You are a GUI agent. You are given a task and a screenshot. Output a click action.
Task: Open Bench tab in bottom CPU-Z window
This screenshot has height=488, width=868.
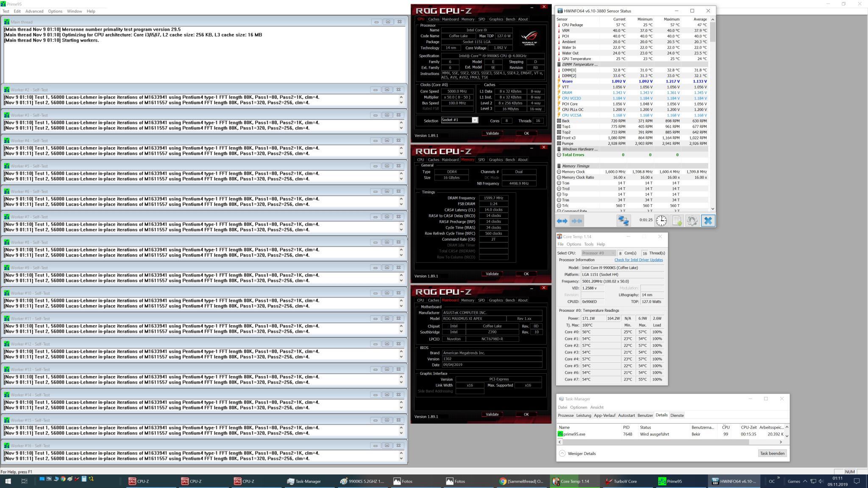point(510,300)
